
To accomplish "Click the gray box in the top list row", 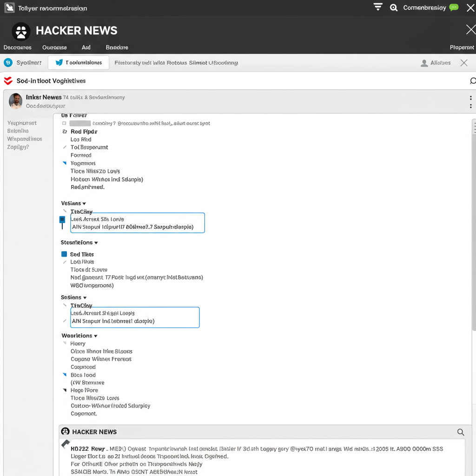I will point(80,123).
